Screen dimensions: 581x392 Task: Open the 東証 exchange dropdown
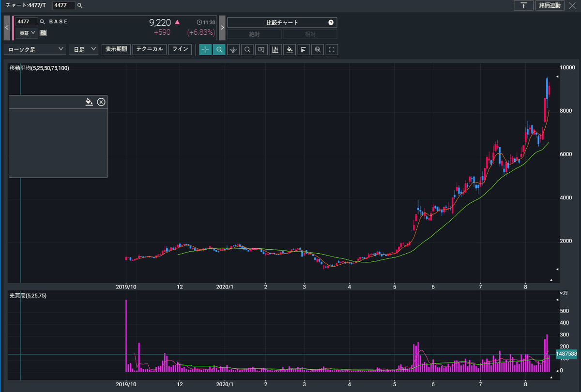[x=27, y=33]
